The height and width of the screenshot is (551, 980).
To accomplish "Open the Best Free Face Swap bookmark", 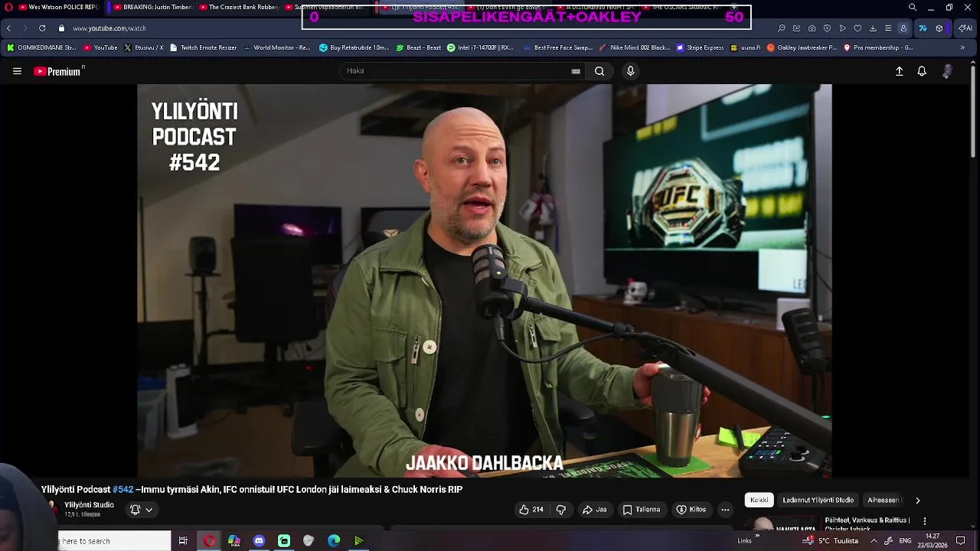I will point(557,47).
